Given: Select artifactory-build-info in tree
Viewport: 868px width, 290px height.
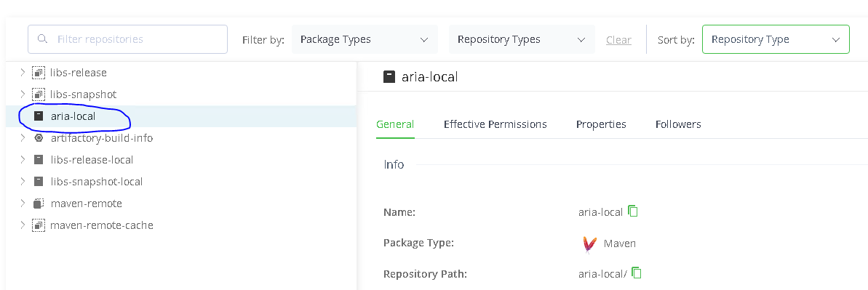Looking at the screenshot, I should pos(101,138).
